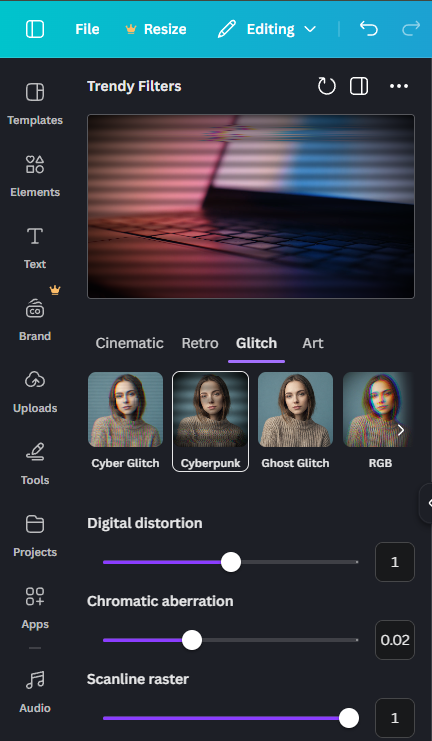Switch to the Art tab

[x=313, y=343]
